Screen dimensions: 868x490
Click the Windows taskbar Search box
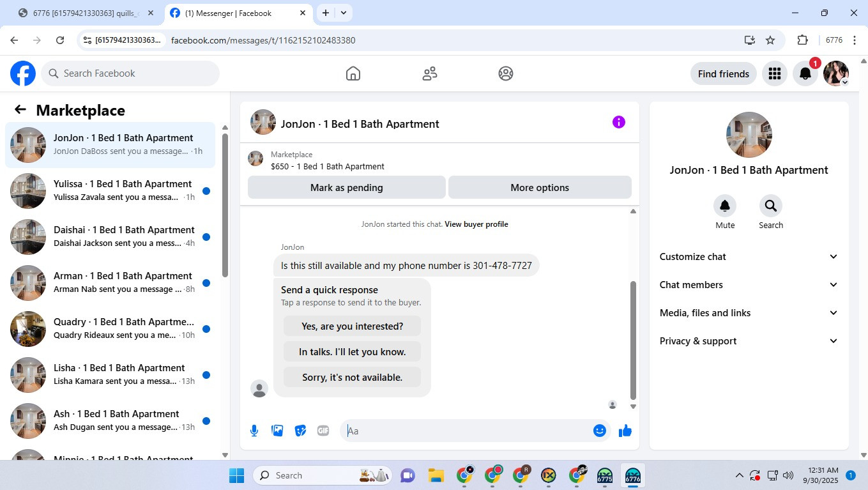click(322, 476)
